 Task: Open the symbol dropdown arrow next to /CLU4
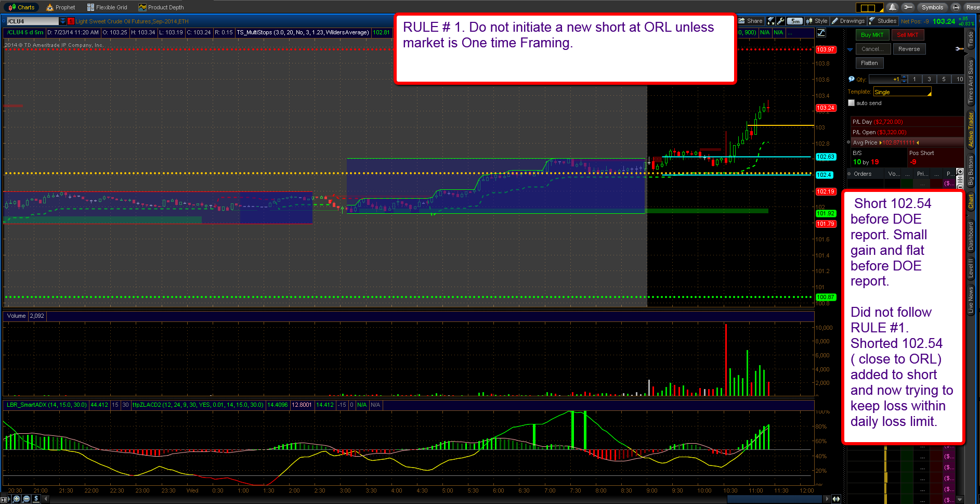63,21
